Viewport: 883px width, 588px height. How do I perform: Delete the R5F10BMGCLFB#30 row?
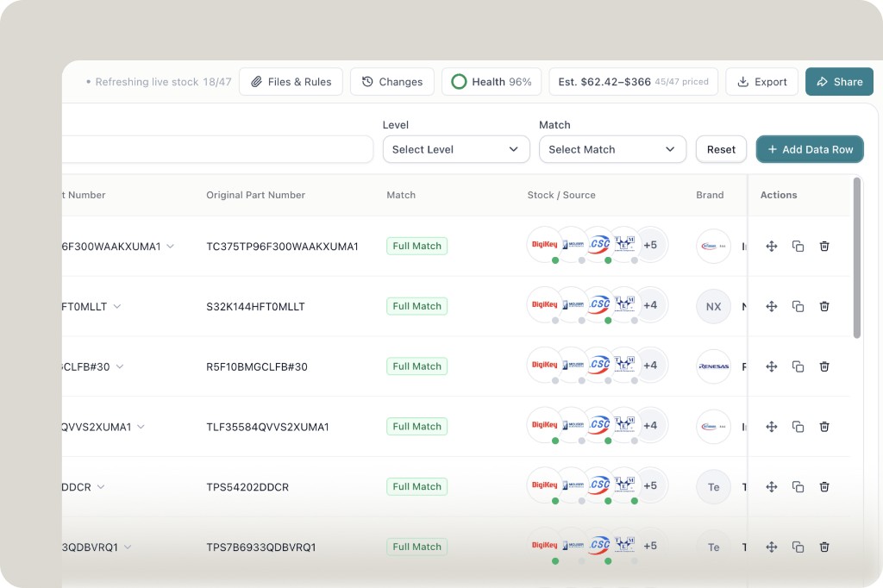[824, 366]
